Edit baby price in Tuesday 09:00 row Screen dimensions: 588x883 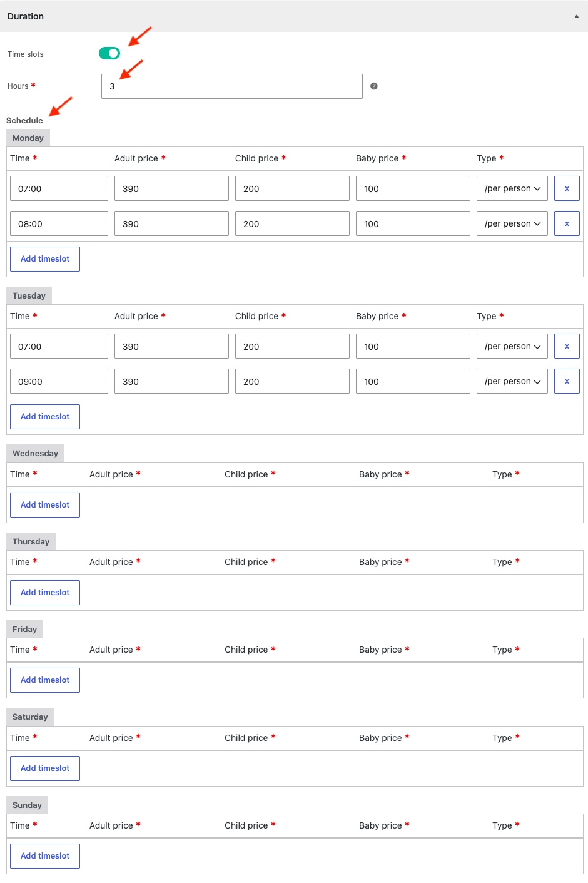413,381
